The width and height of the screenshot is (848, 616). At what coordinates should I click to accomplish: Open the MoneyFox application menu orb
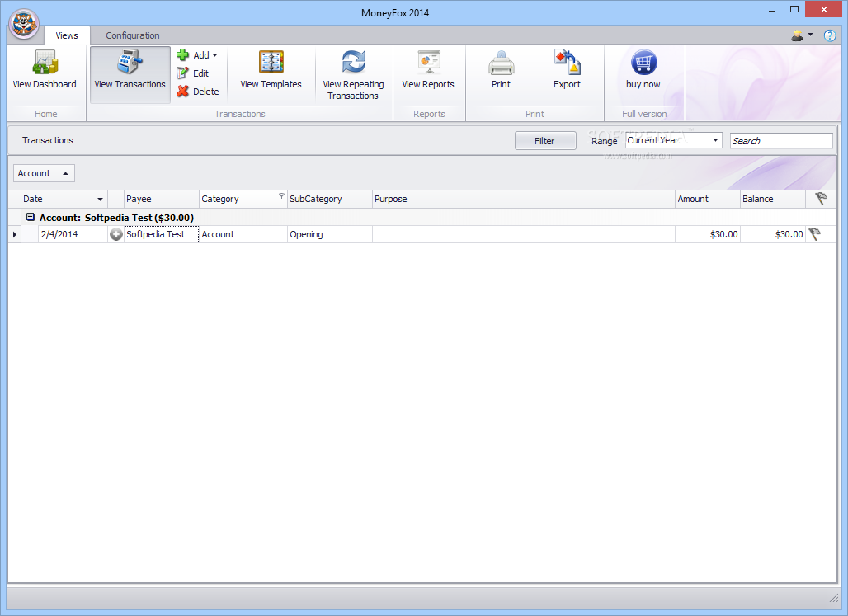tap(24, 25)
